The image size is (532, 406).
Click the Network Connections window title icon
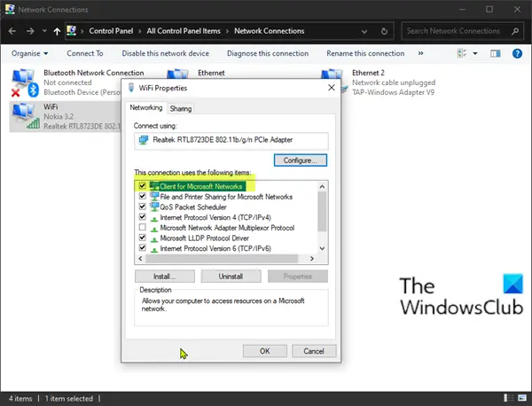(x=10, y=9)
